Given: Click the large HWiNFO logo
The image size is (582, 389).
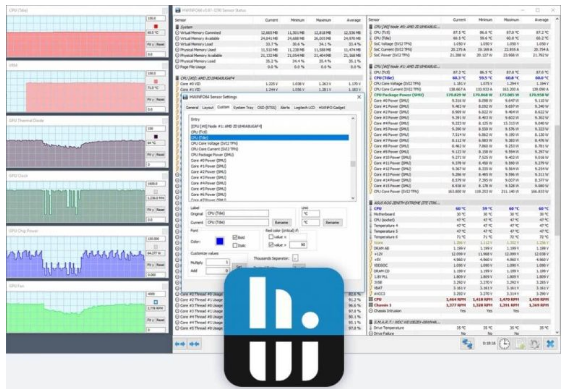Looking at the screenshot, I should click(284, 327).
